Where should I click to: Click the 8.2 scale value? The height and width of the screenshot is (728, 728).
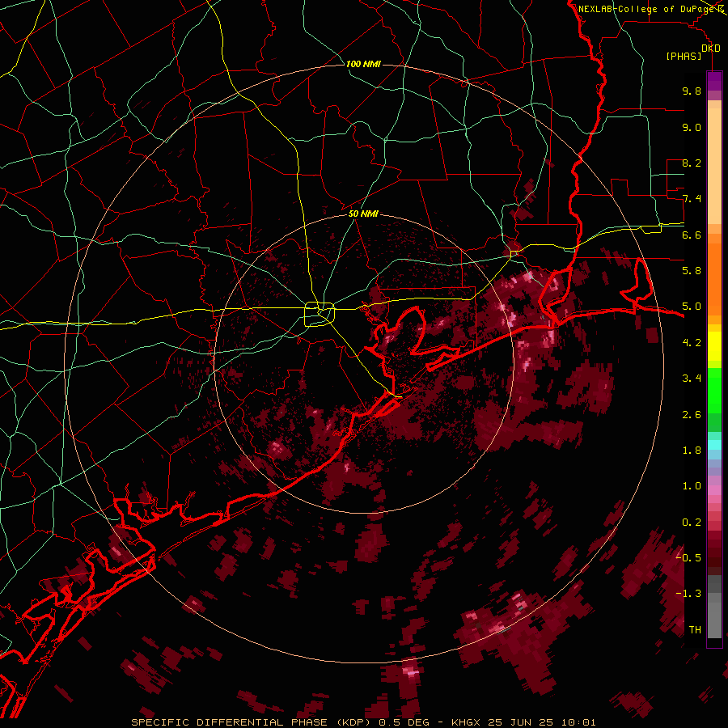click(x=692, y=163)
